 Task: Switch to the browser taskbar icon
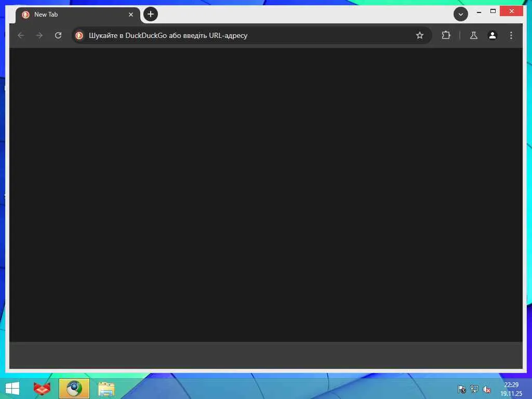pyautogui.click(x=74, y=389)
